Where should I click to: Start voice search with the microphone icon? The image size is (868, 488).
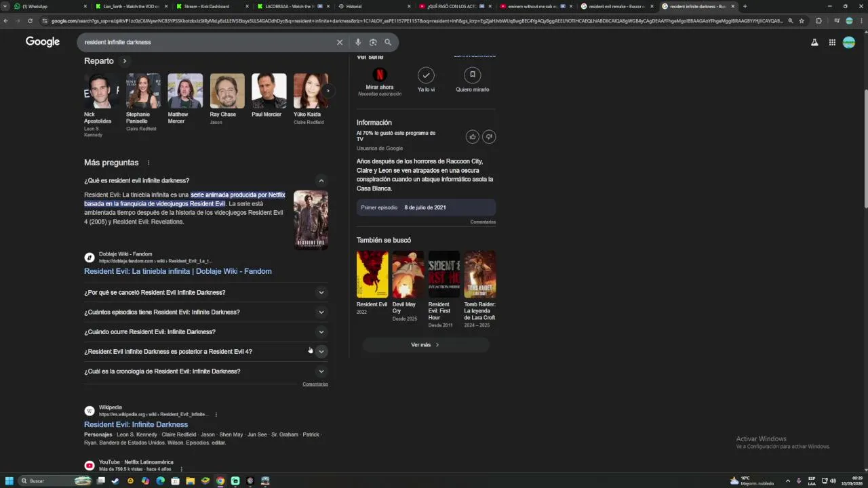(358, 42)
